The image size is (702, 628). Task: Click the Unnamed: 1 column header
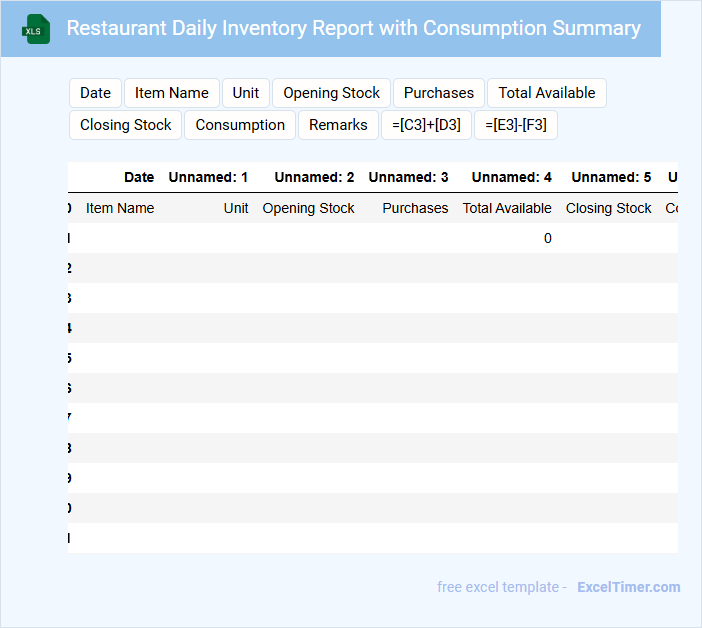[208, 177]
